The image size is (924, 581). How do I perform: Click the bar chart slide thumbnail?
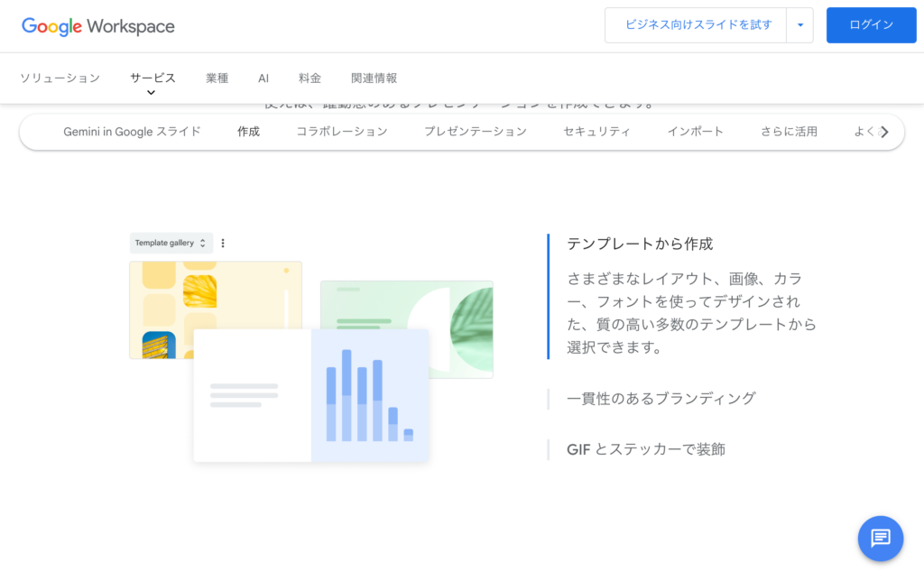[311, 395]
